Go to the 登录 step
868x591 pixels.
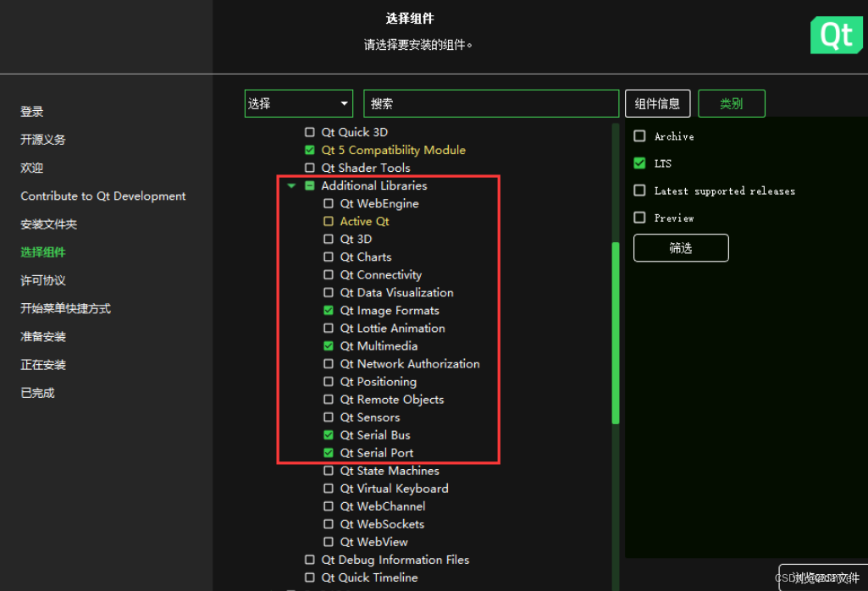click(31, 112)
